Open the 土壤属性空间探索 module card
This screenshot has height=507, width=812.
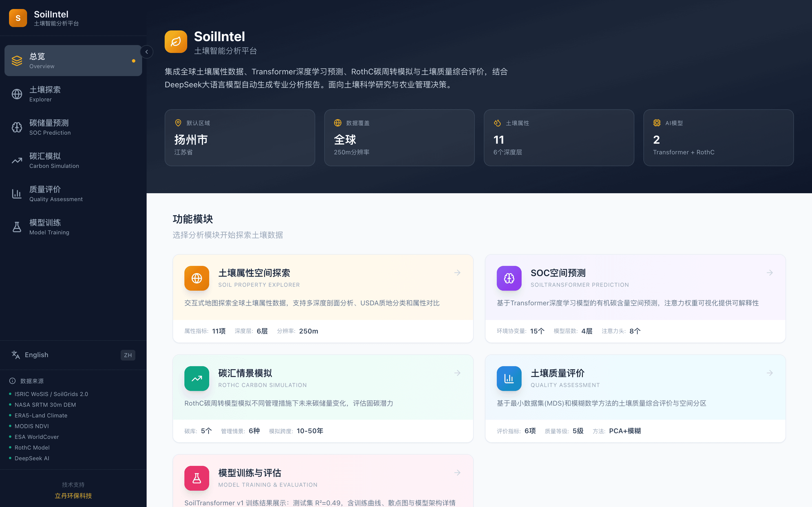point(323,299)
